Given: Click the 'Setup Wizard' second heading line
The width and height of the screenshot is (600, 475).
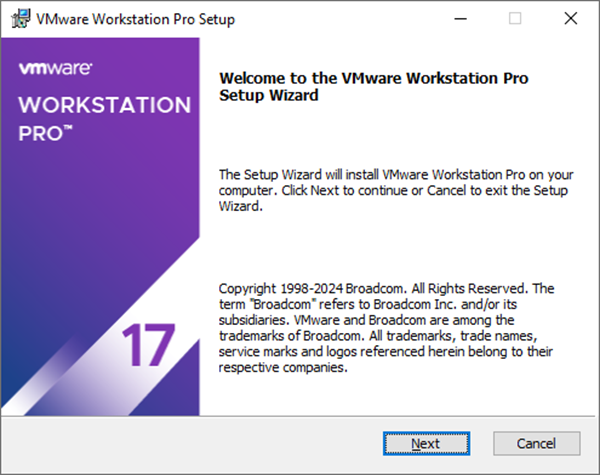Looking at the screenshot, I should 267,96.
